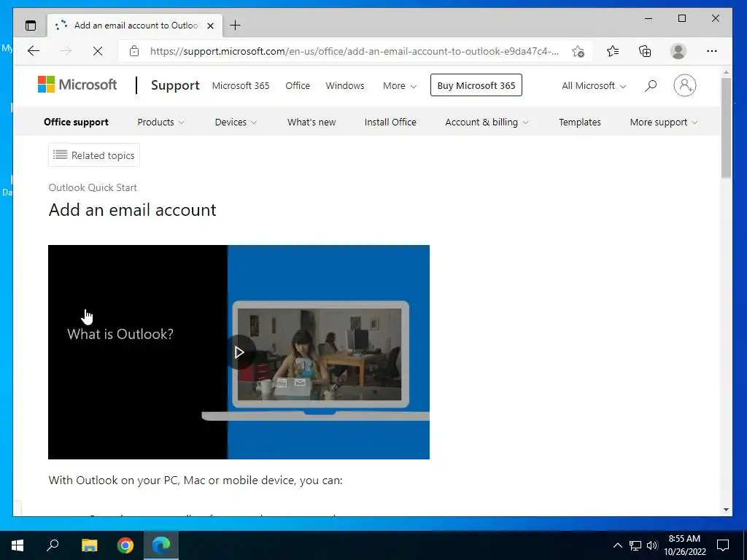Open the network status tray icon
The image size is (747, 560).
[x=635, y=545]
